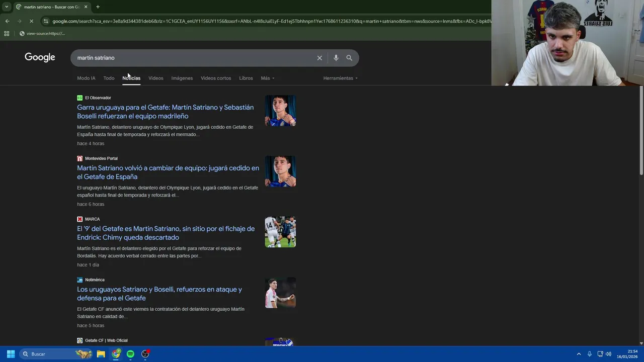Open OBS Studio from taskbar
Screen dimensions: 644x362
(145, 354)
